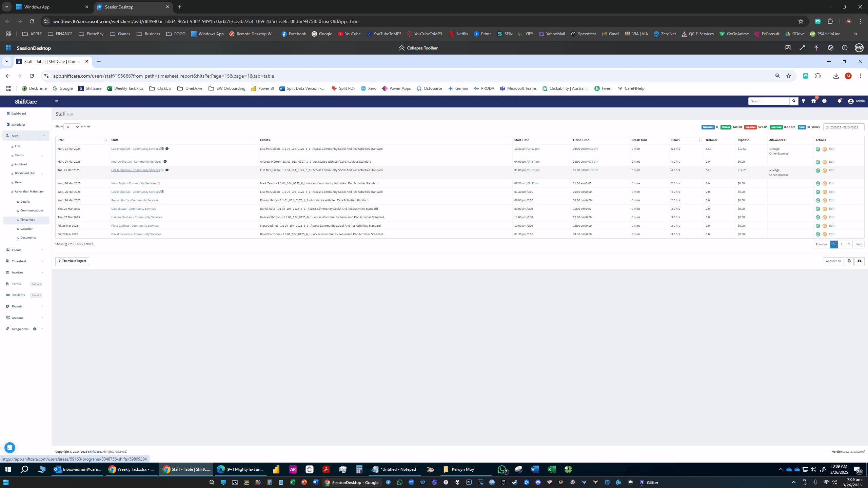Bookmark the ShiftCare page with the star icon

coord(789,76)
